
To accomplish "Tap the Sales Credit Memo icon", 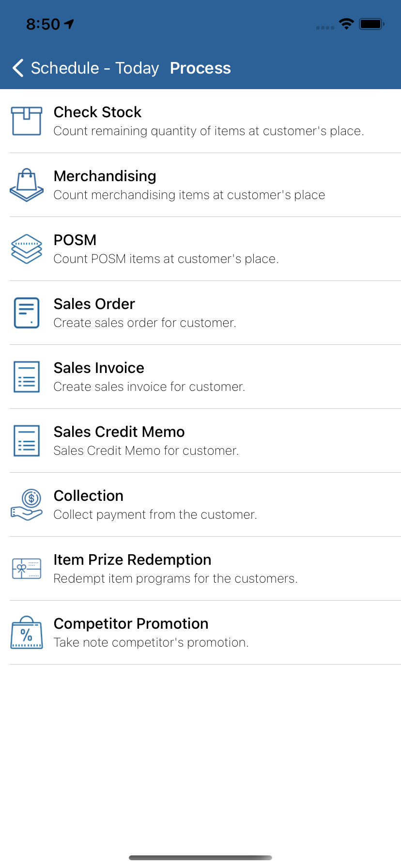I will click(x=27, y=441).
